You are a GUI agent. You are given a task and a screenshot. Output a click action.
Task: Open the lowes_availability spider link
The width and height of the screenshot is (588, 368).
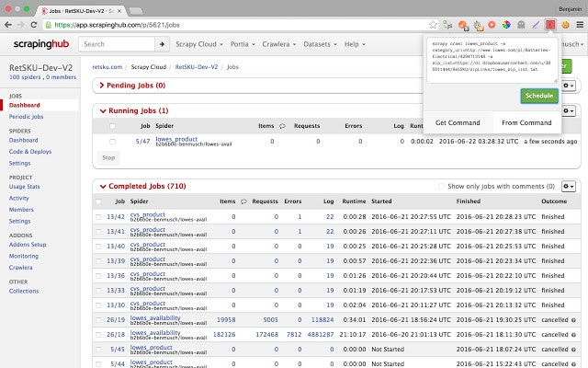(156, 317)
